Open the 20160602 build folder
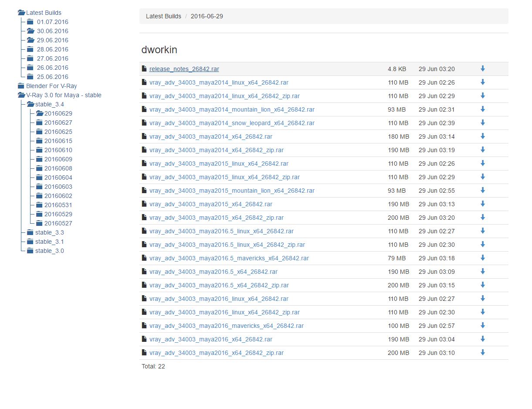This screenshot has height=409, width=532. pyautogui.click(x=58, y=196)
